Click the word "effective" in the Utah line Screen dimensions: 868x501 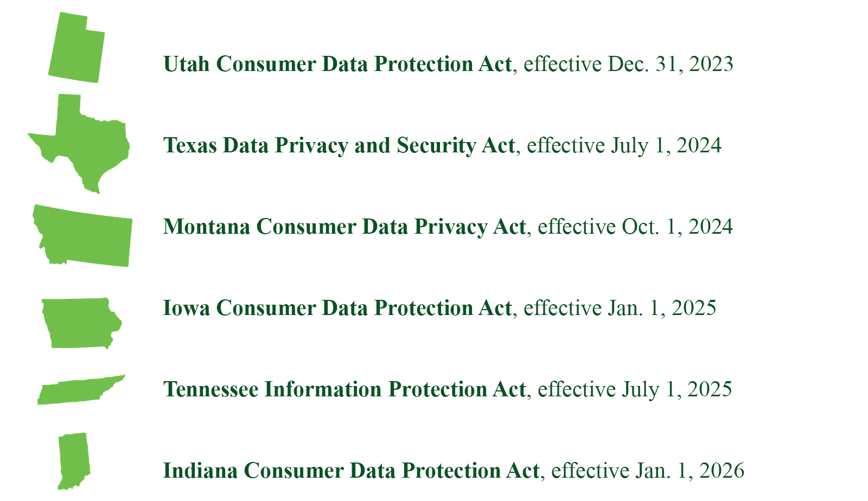(x=563, y=64)
